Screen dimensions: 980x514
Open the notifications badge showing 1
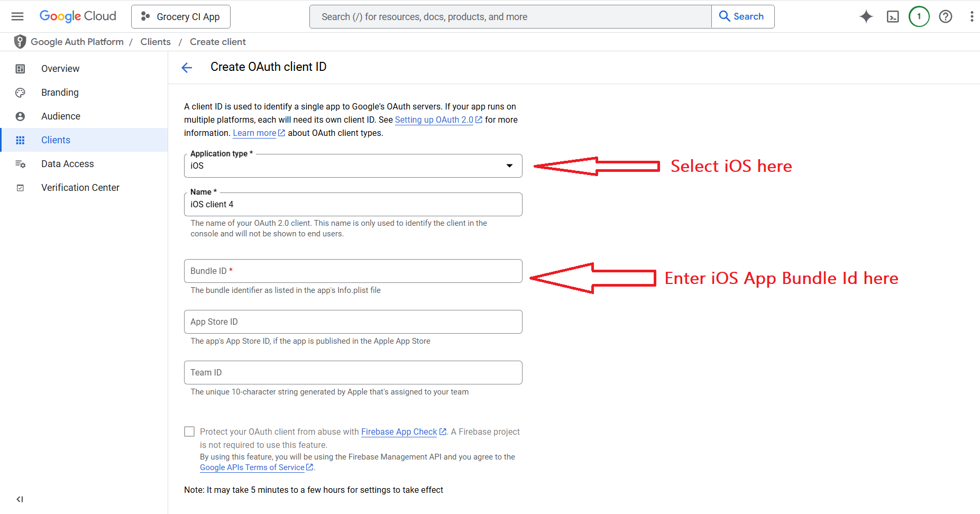pos(919,16)
